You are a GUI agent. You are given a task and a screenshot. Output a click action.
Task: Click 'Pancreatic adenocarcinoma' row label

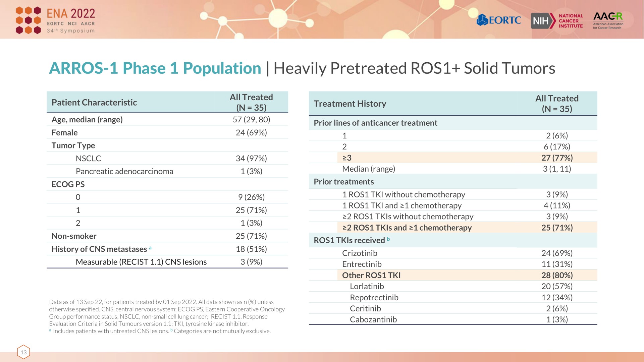point(124,171)
